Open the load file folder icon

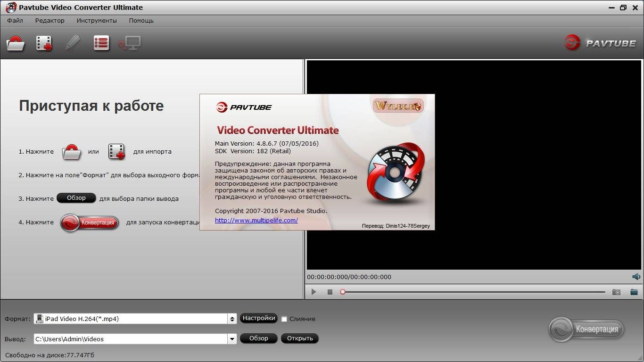pos(16,43)
